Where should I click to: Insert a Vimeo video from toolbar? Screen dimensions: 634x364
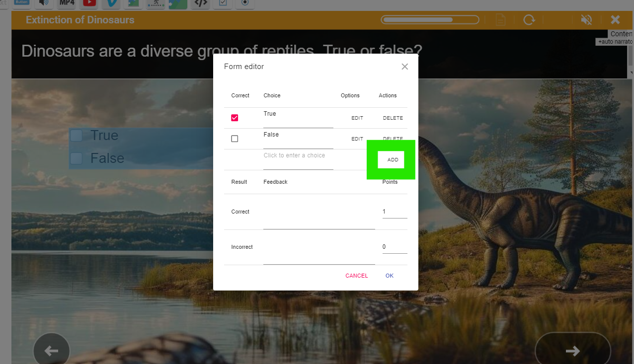pos(112,3)
